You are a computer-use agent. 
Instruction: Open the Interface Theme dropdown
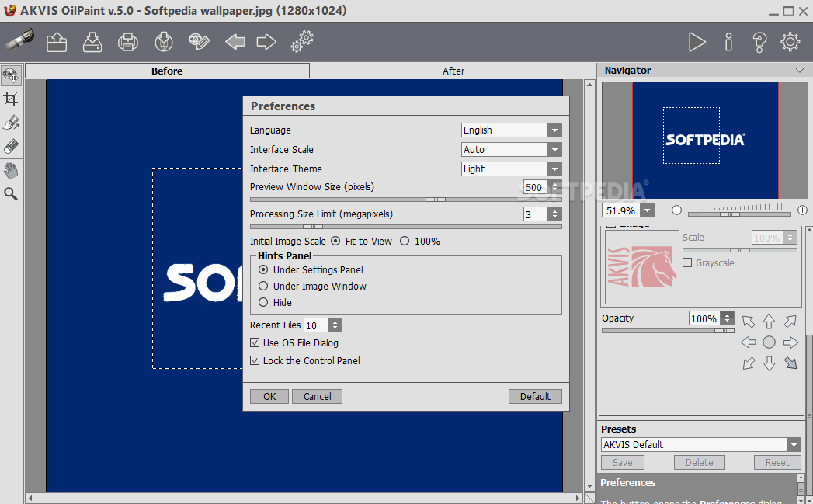point(554,169)
